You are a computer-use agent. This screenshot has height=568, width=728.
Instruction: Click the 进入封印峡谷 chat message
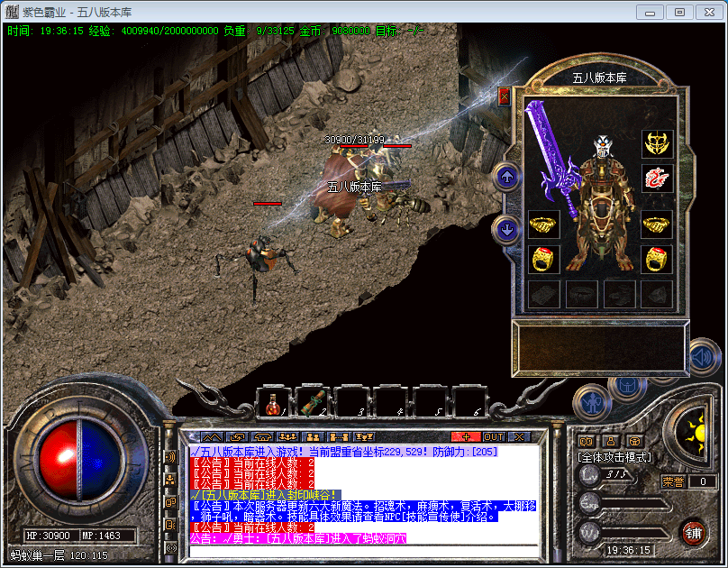[266, 495]
